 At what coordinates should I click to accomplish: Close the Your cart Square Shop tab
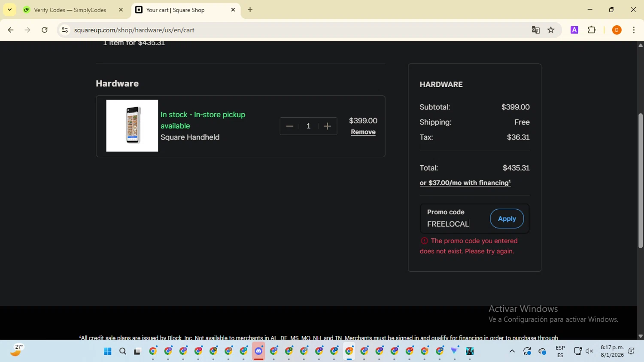pyautogui.click(x=233, y=10)
